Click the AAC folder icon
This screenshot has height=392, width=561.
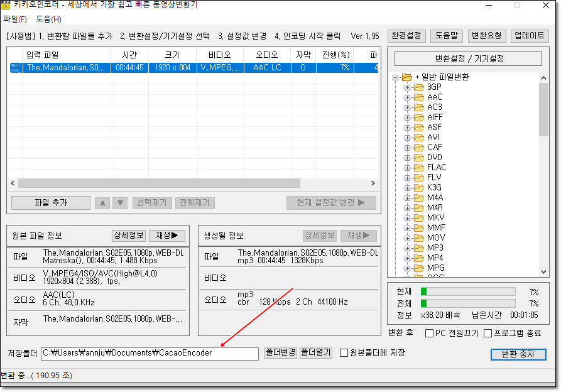[x=418, y=97]
